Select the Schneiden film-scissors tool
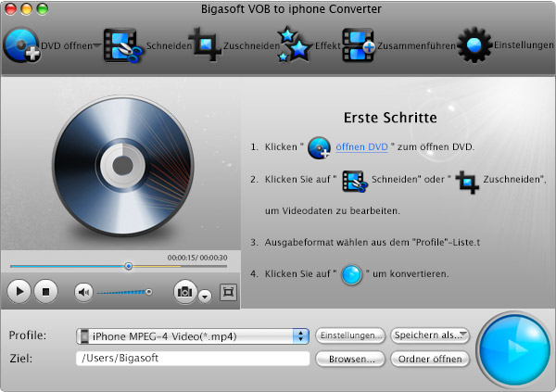 [x=122, y=45]
